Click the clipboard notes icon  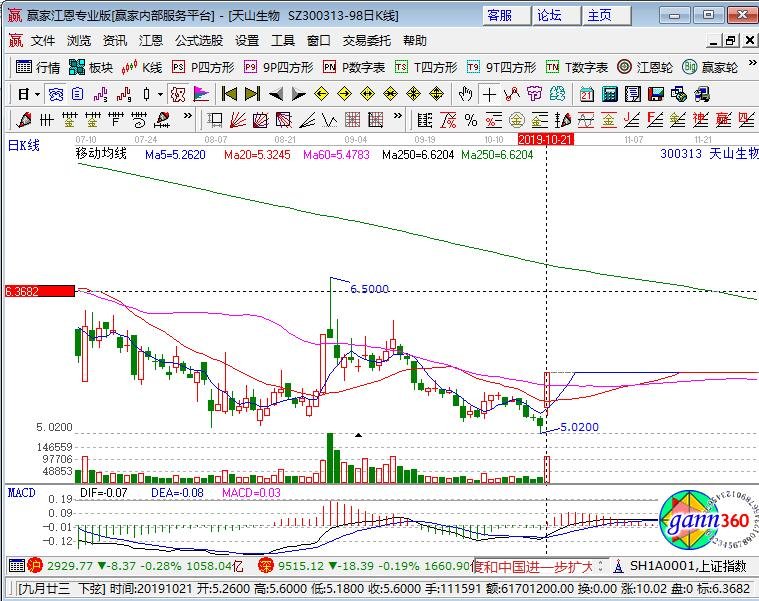pyautogui.click(x=77, y=94)
